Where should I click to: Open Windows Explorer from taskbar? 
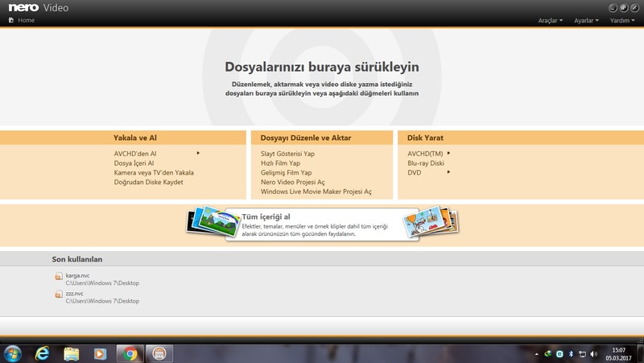(x=71, y=353)
